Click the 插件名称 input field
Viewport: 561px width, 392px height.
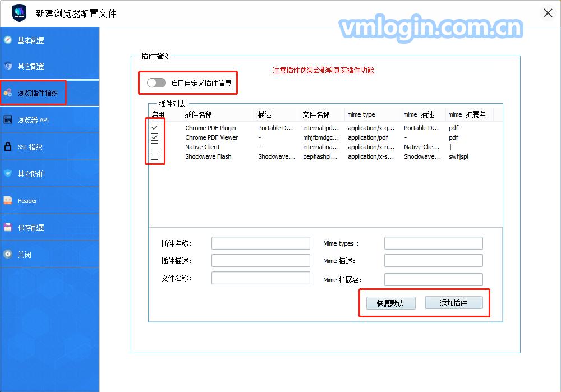tap(260, 243)
